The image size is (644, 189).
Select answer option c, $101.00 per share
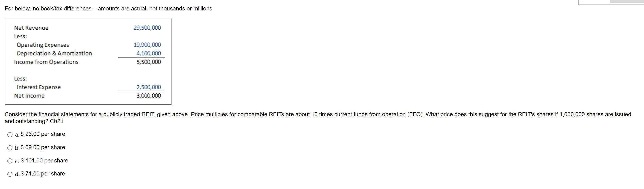pyautogui.click(x=10, y=161)
